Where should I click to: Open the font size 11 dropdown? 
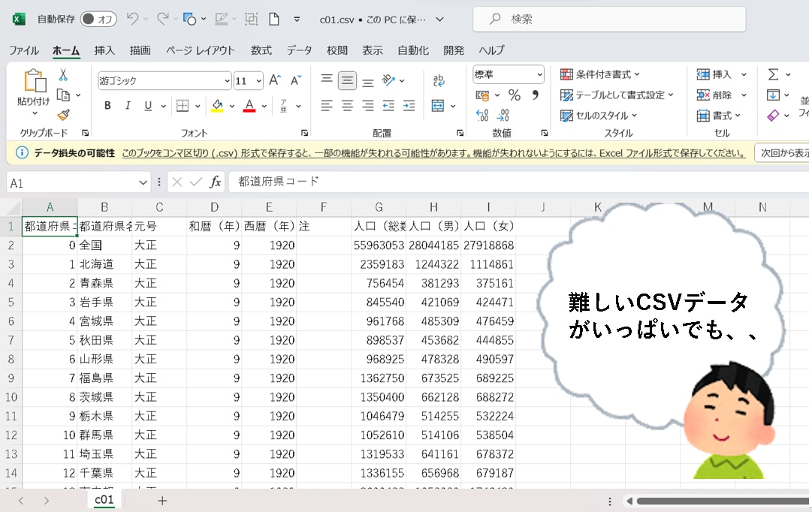[x=258, y=81]
